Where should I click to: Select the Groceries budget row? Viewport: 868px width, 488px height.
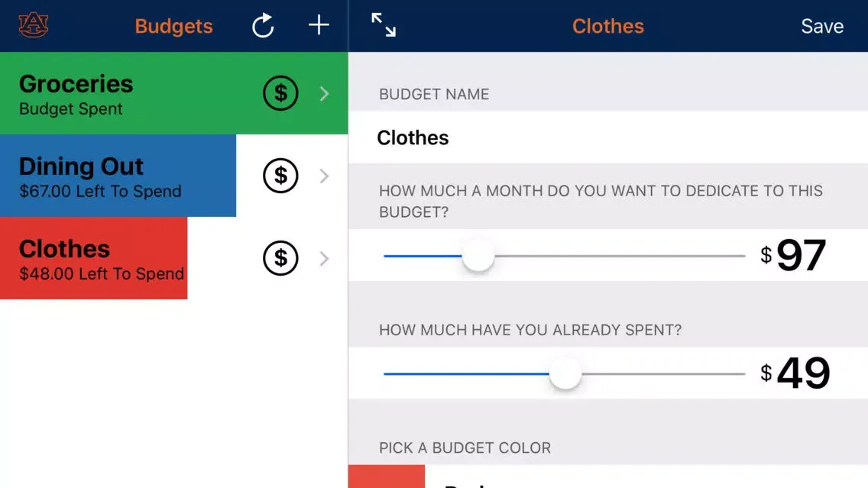point(173,93)
